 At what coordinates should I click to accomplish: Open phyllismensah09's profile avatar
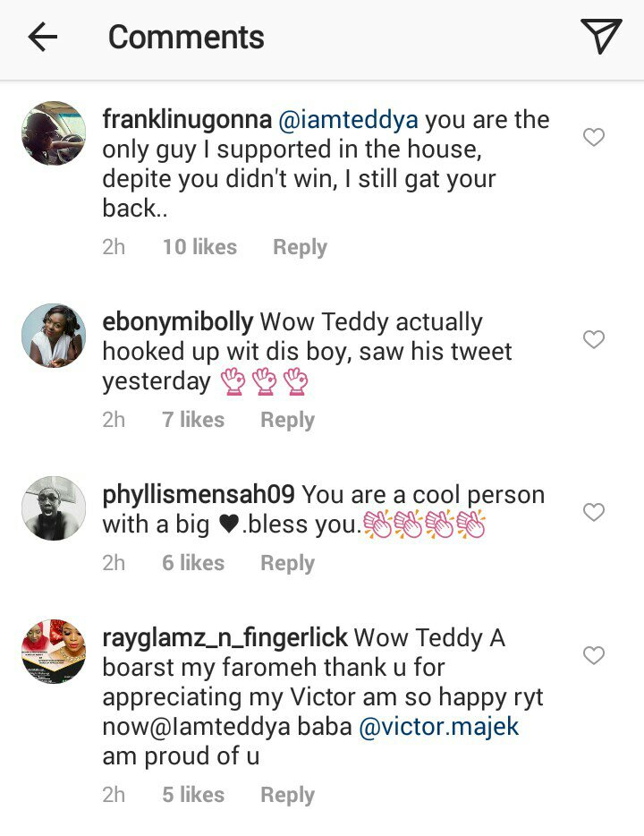coord(54,508)
